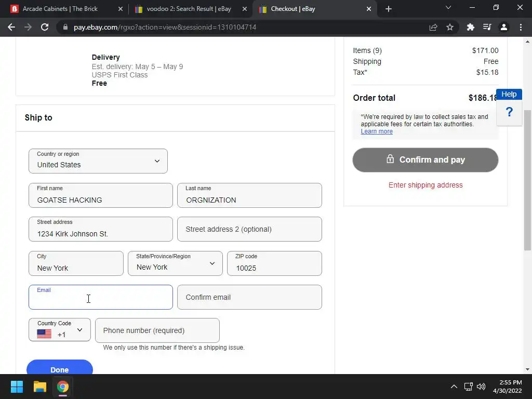The image size is (532, 399).
Task: Close the voodoo 2 Search Result tab
Action: click(245, 9)
